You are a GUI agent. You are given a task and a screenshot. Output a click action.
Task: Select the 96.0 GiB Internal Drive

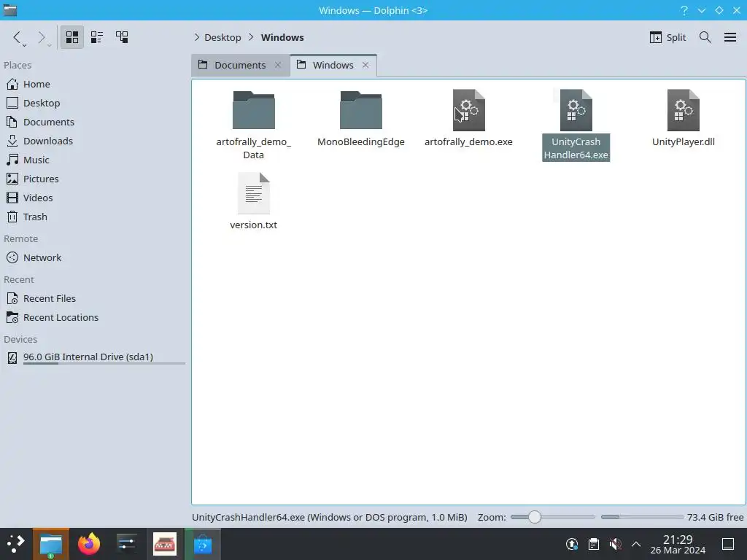click(94, 357)
